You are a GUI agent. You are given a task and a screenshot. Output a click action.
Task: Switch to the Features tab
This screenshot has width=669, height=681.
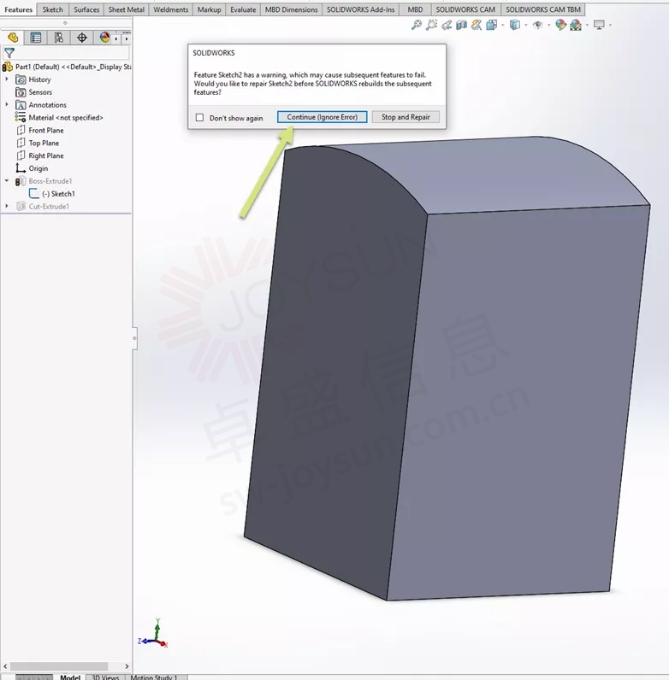click(18, 10)
